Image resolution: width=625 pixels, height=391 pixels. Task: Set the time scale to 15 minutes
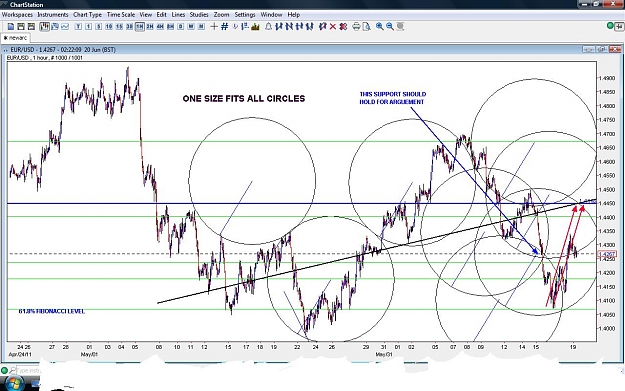(119, 27)
